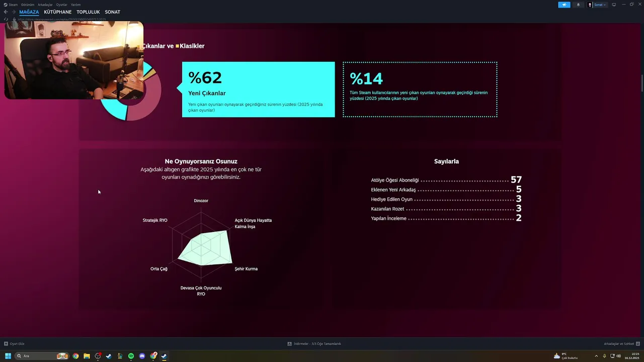
Task: Open the taskbar clock and date
Action: pyautogui.click(x=632, y=356)
